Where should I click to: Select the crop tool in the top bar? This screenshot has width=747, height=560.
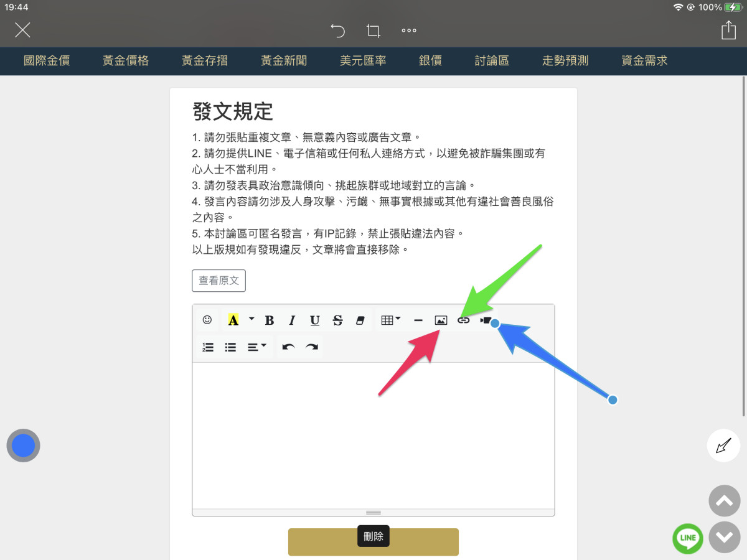pos(373,30)
